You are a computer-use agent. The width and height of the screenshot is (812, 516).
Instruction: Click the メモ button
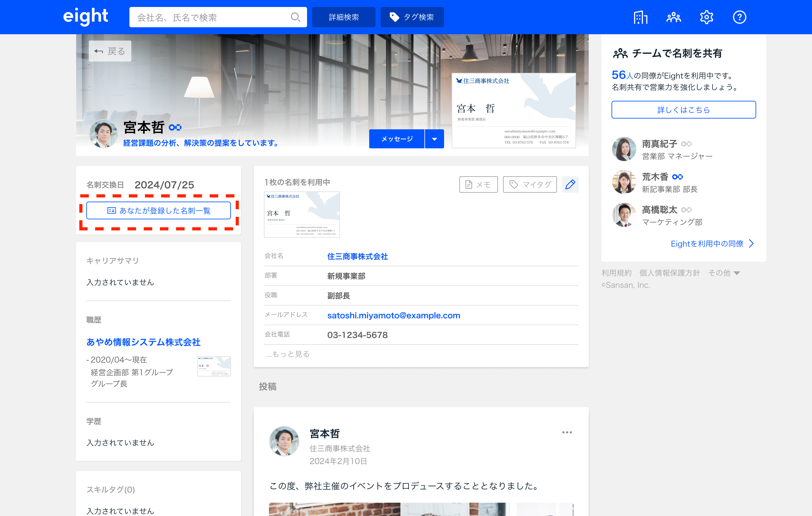point(478,184)
